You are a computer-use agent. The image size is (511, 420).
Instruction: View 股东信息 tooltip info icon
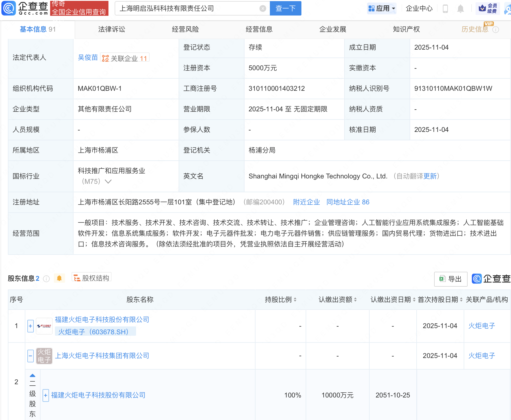point(46,278)
